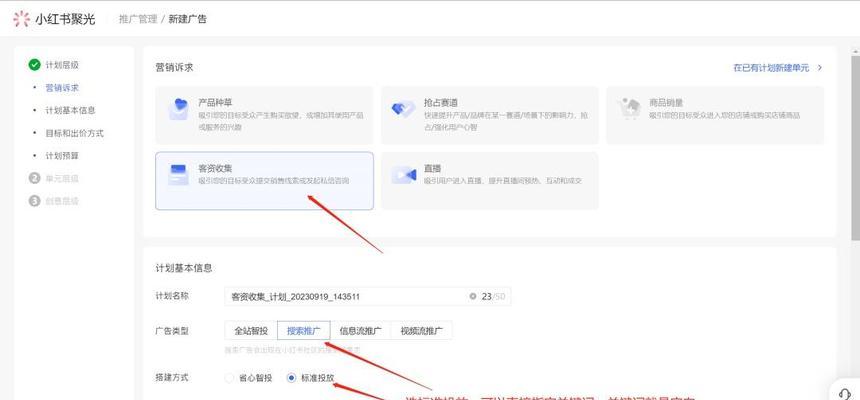Click the 搭建方式 field label
Viewport: 860px width, 400px height.
pos(172,378)
